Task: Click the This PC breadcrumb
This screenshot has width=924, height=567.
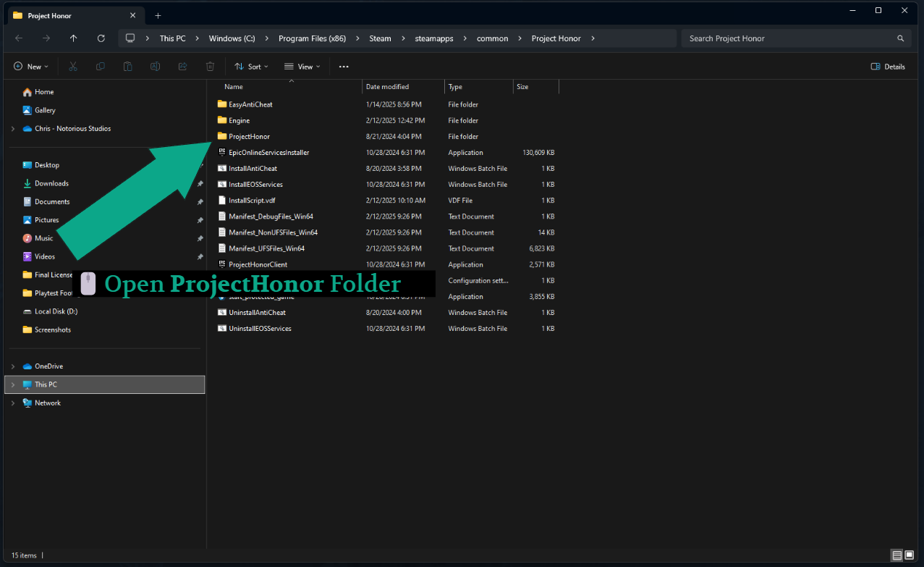Action: pos(172,38)
